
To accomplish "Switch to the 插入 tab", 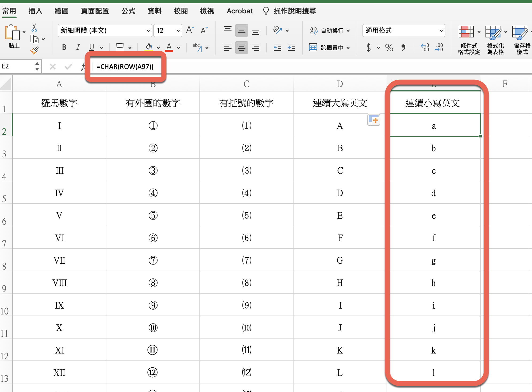I will point(35,11).
